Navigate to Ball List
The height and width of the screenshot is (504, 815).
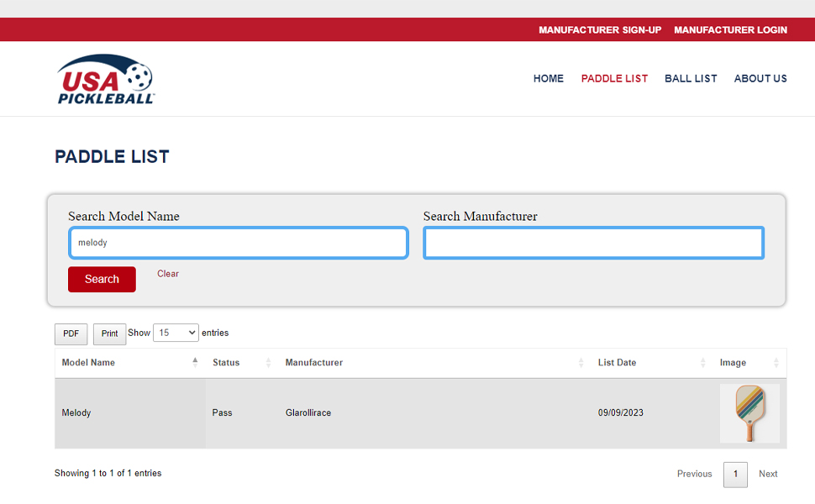pos(691,78)
